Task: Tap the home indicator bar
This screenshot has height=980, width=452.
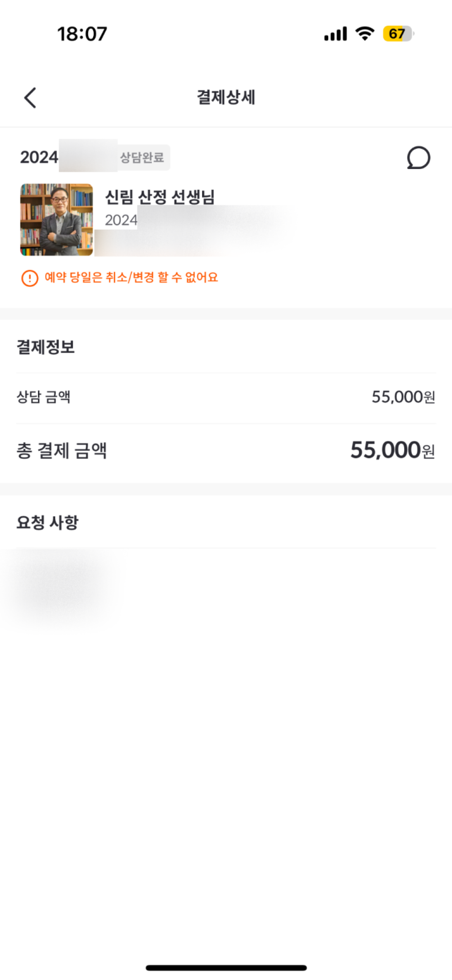Action: [x=226, y=968]
